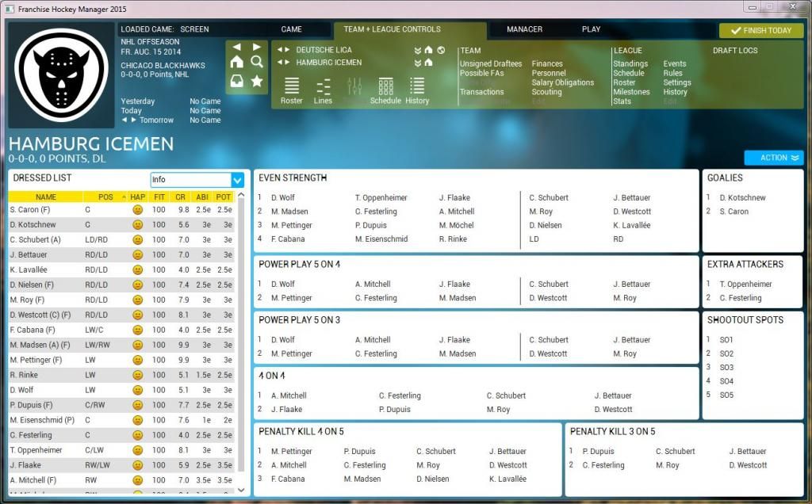The height and width of the screenshot is (504, 812).
Task: Open the league Rules link
Action: pos(672,73)
